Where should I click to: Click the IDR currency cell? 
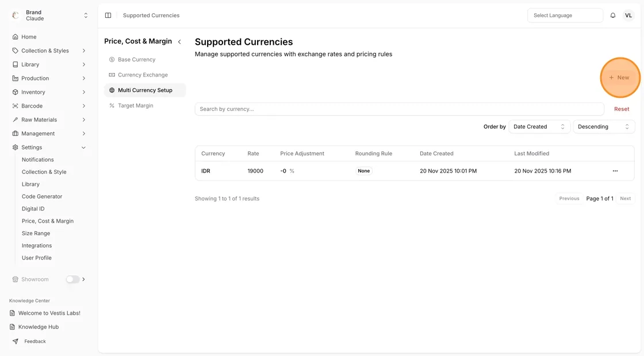click(206, 171)
